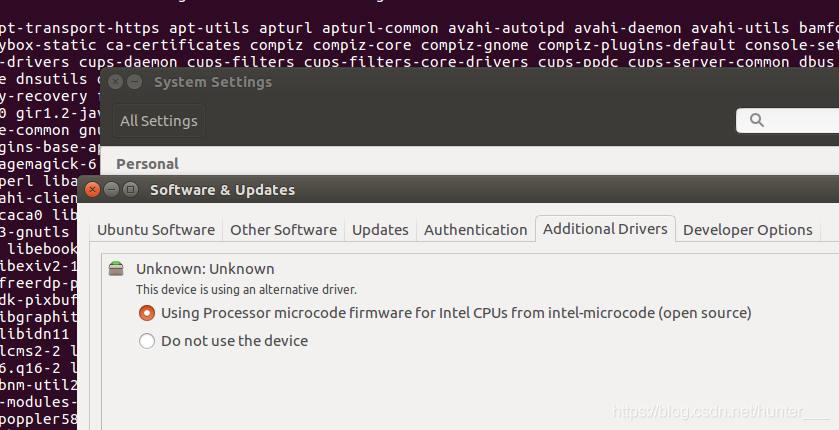
Task: Select the Additional Drivers tab
Action: [x=605, y=229]
